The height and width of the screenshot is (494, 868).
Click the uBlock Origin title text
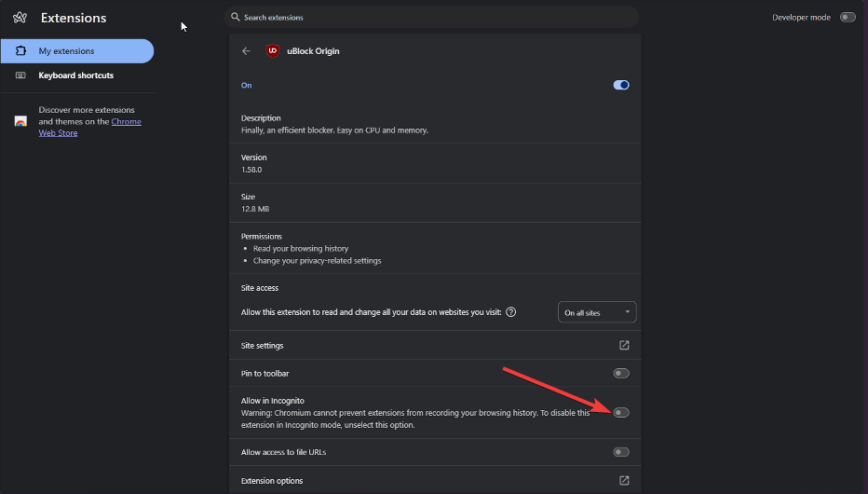313,51
